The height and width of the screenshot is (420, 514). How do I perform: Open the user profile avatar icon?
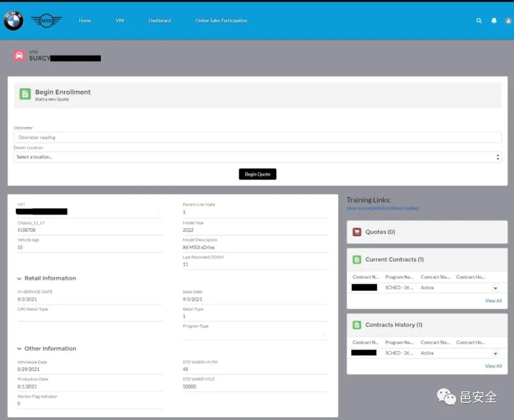pos(508,20)
